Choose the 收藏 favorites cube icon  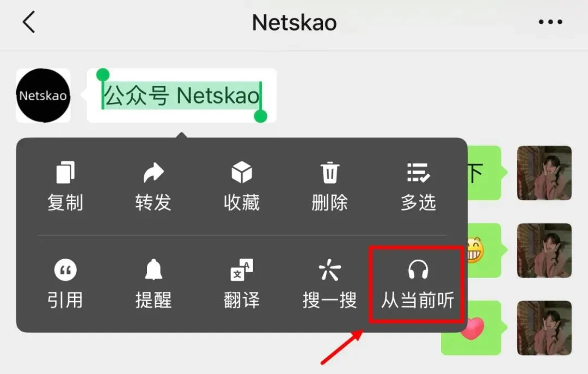pos(242,173)
